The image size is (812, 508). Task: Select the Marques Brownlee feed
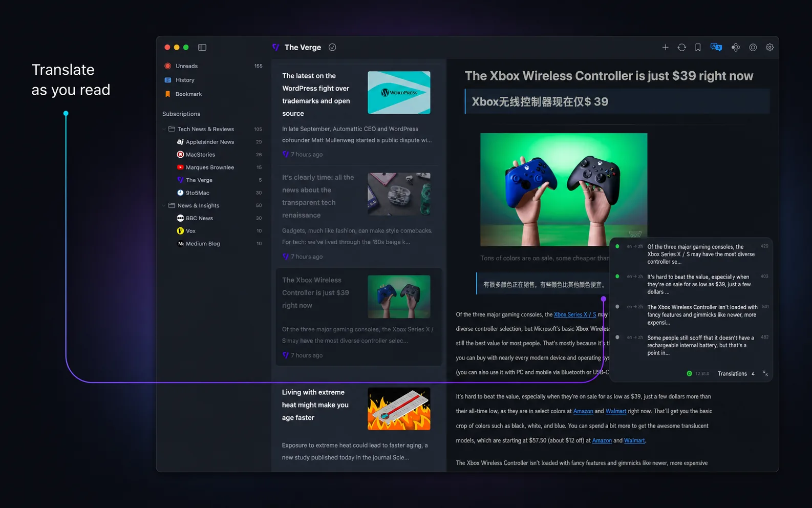(219, 167)
